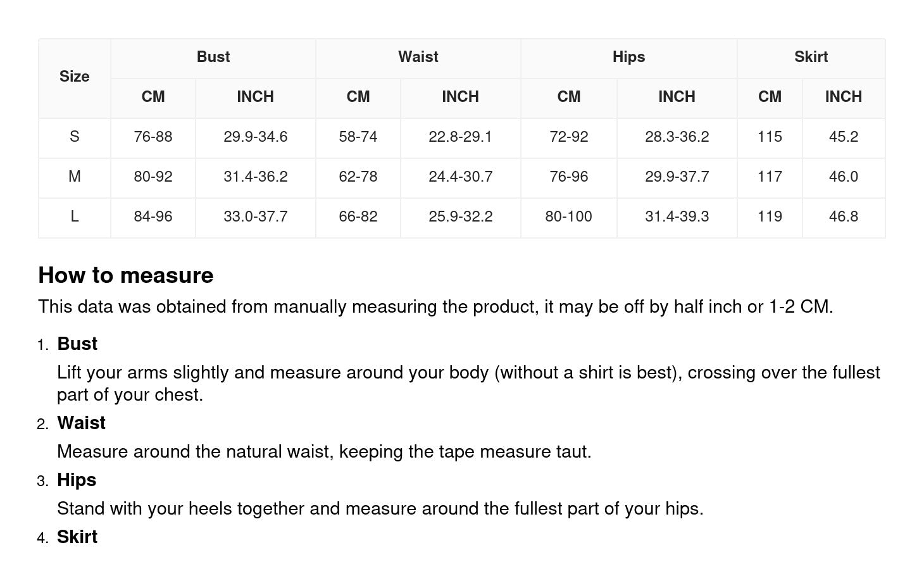Click the INCH subheader under Waist
Screen dimensions: 924x588
(460, 97)
